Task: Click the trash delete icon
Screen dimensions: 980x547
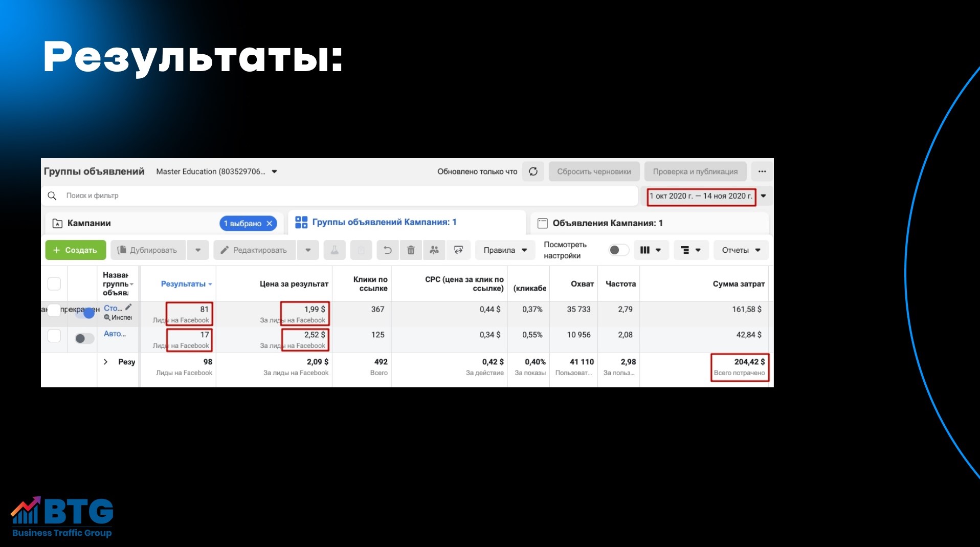Action: click(411, 250)
